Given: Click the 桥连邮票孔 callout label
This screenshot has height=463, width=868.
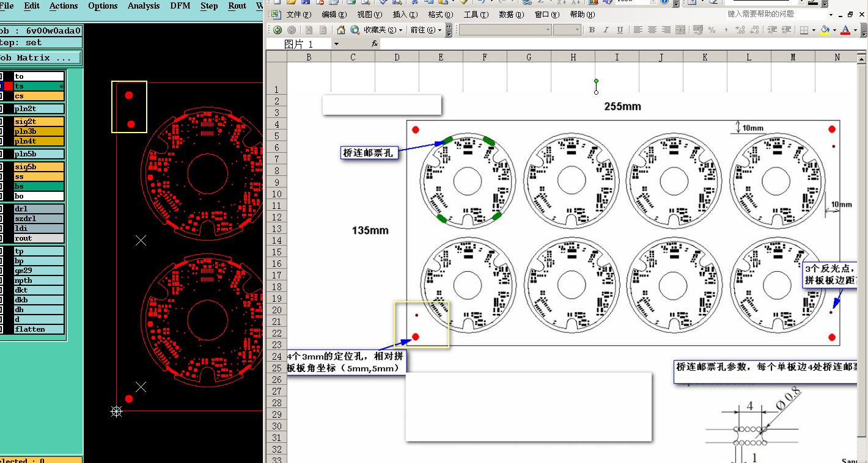Looking at the screenshot, I should click(369, 153).
